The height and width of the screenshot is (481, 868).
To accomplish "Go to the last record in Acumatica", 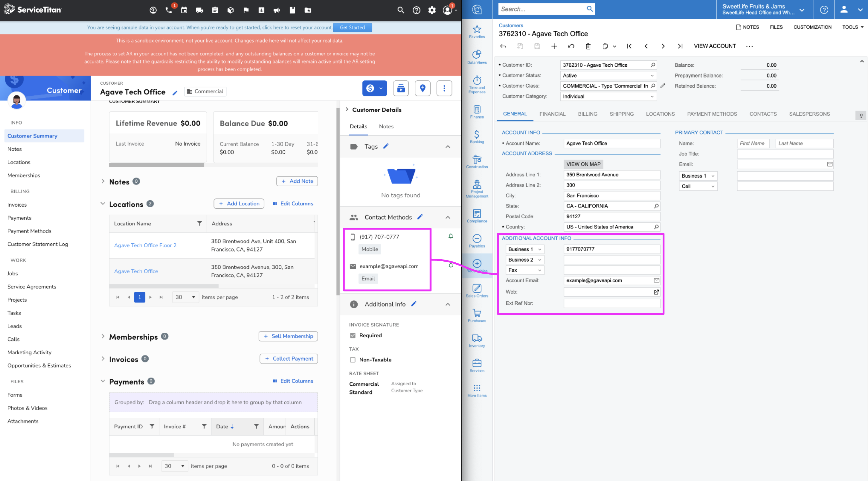I will click(x=680, y=46).
